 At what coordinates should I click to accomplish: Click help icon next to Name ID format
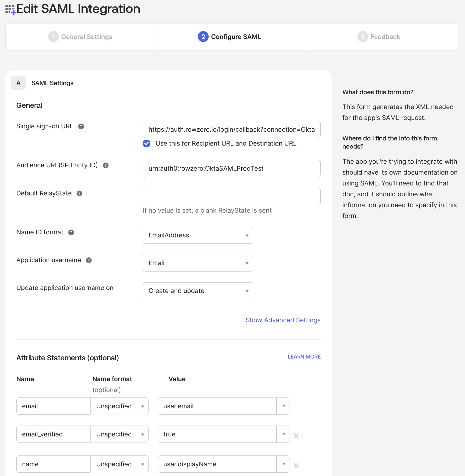coord(71,233)
